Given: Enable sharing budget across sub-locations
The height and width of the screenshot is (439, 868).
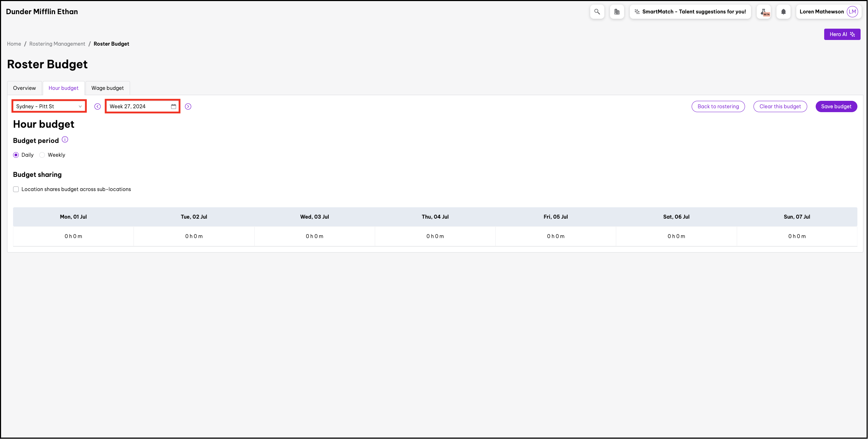Looking at the screenshot, I should tap(16, 189).
